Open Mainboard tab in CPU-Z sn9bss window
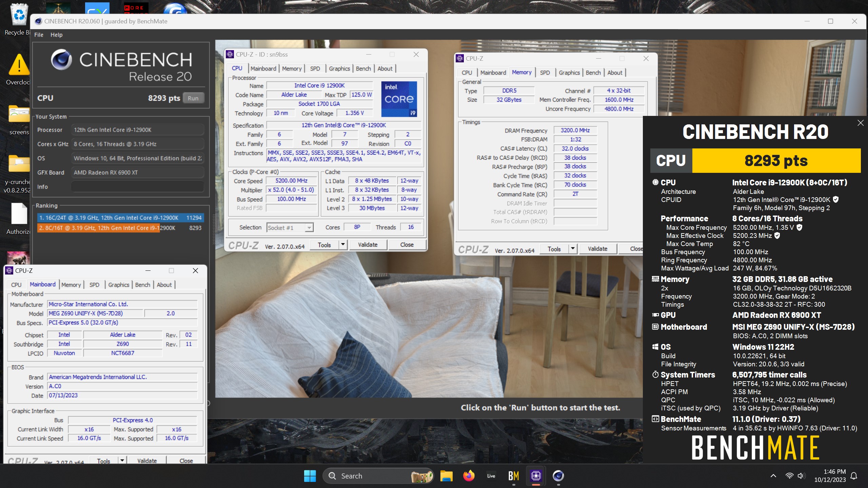Image resolution: width=868 pixels, height=488 pixels. click(x=263, y=68)
